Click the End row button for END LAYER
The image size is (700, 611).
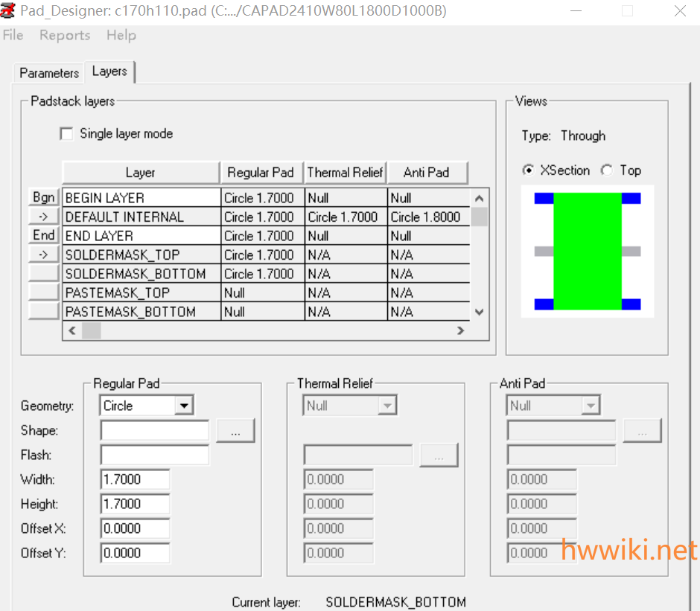click(44, 235)
